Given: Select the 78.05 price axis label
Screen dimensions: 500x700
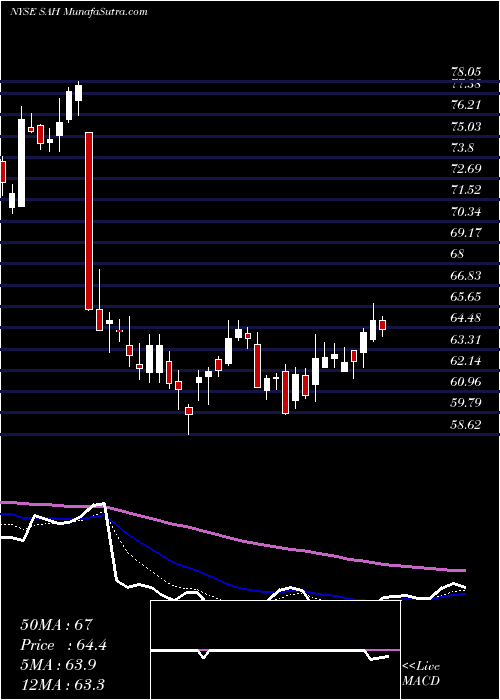Looking at the screenshot, I should 466,72.
